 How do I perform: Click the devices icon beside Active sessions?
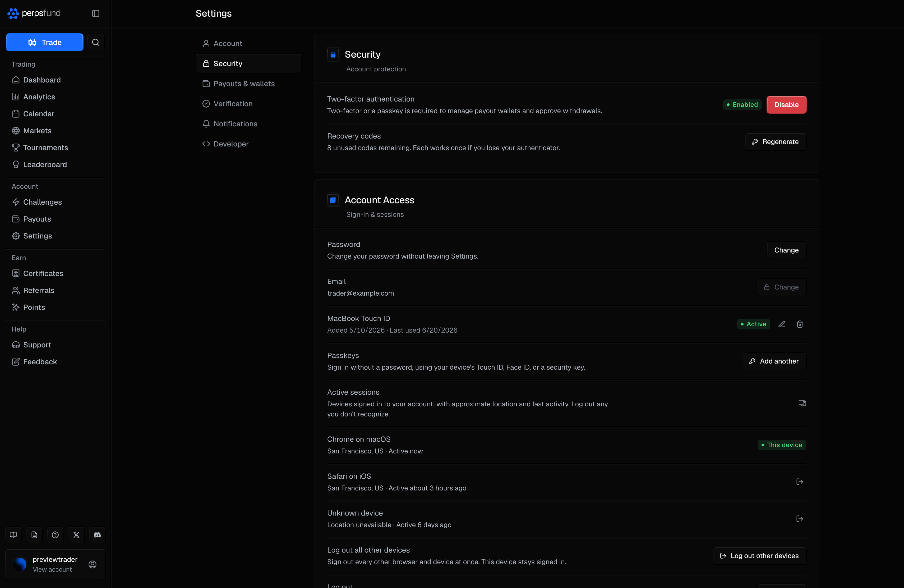(x=802, y=403)
